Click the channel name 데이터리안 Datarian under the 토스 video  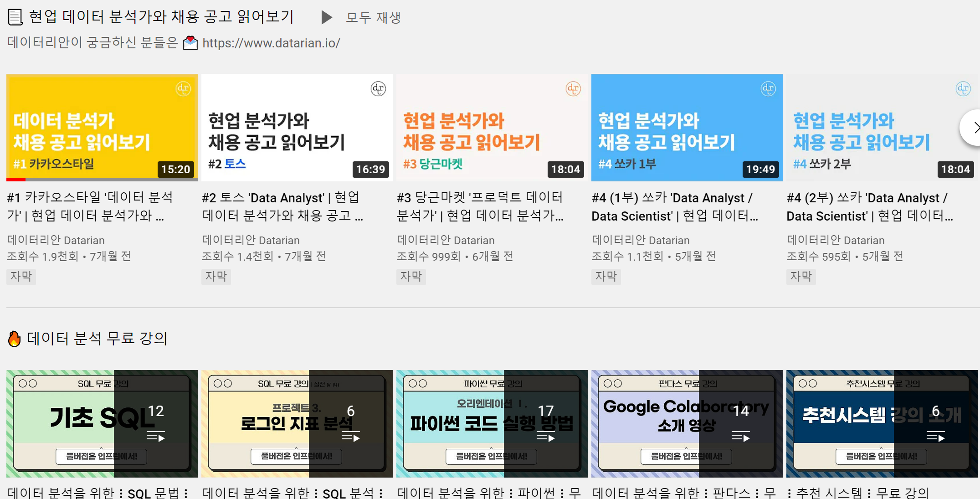tap(251, 240)
